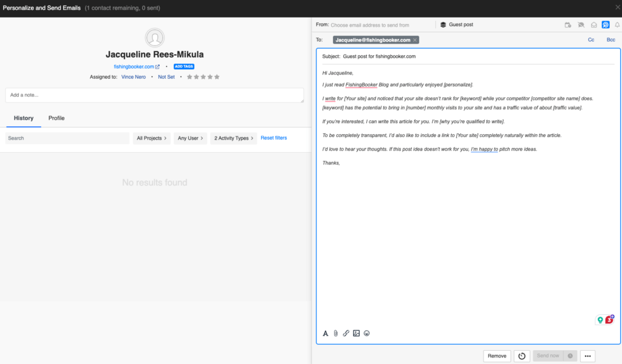Open the Any User filter
Viewport: 622px width, 364px height.
pyautogui.click(x=190, y=138)
